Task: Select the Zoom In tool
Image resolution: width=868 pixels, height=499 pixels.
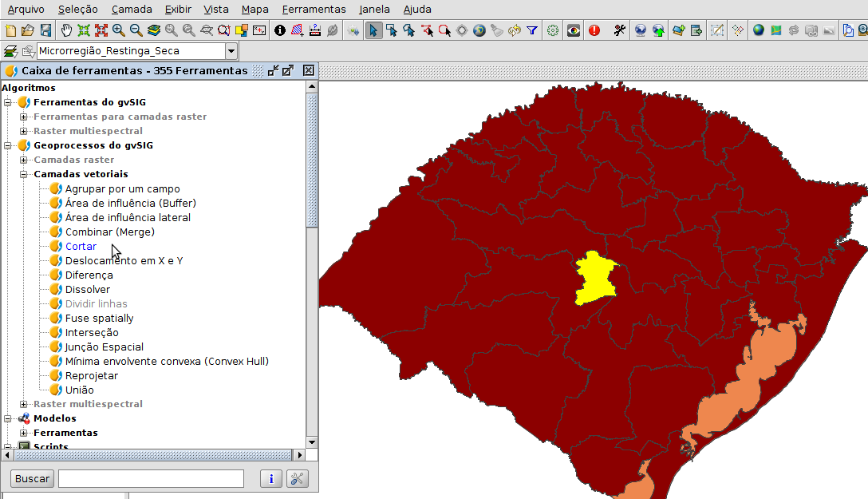Action: [116, 30]
